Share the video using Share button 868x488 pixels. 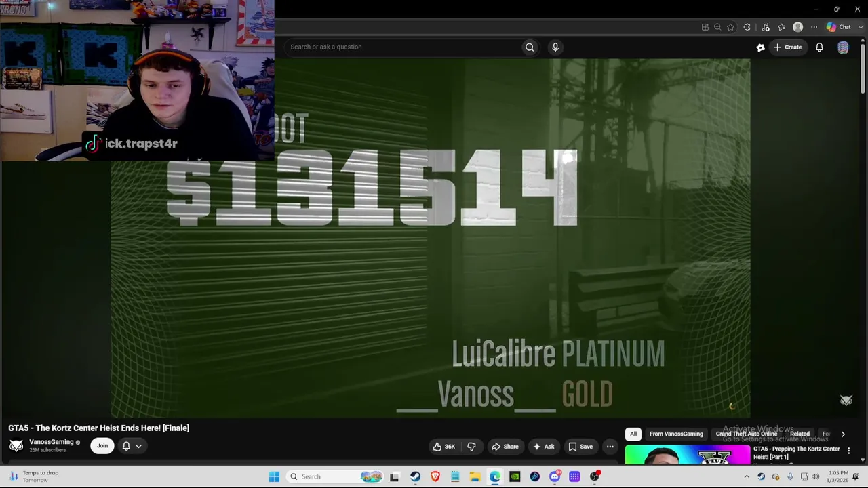coord(505,447)
